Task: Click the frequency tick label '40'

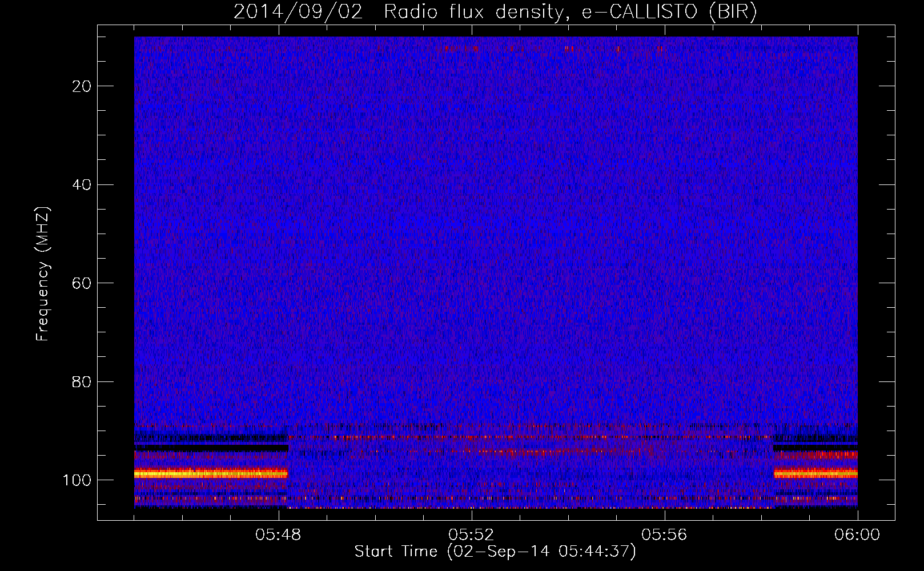Action: (x=82, y=185)
